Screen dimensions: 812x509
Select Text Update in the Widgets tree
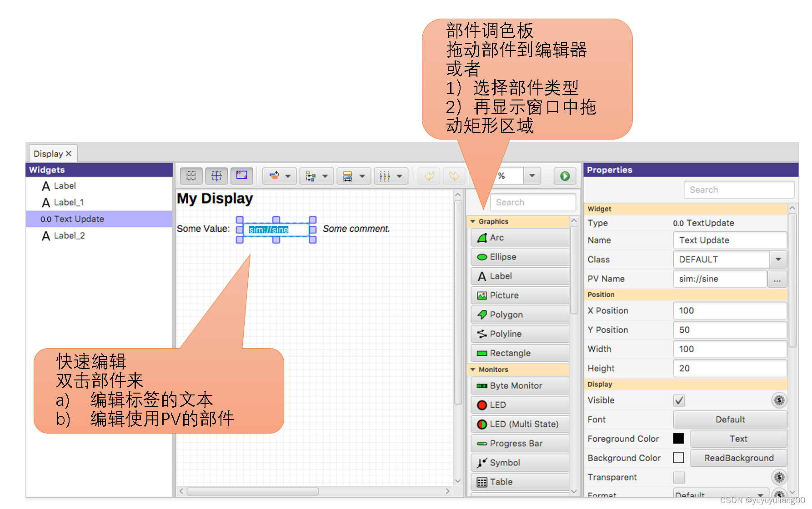[x=78, y=219]
